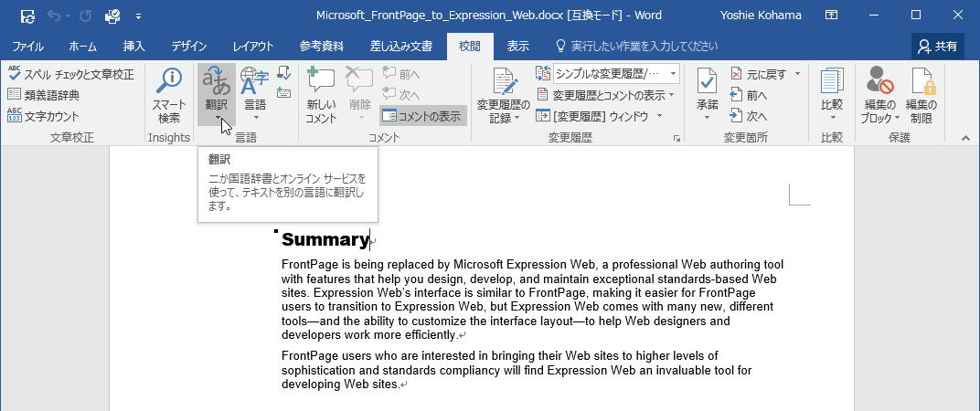Image resolution: width=980 pixels, height=411 pixels.
Task: Collapse the ribbon with the chevron arrow
Action: (x=965, y=138)
